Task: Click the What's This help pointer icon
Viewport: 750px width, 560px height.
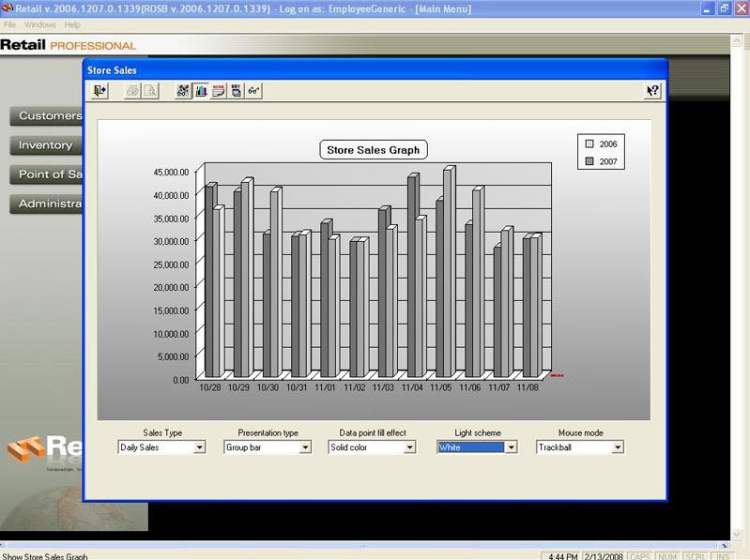Action: [x=652, y=91]
